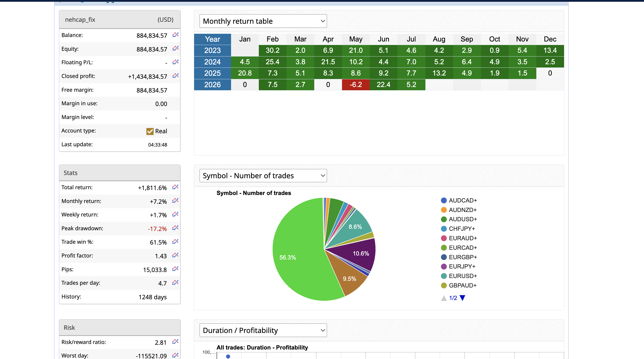Click the chart icon beside Weekly return
The image size is (644, 359).
[x=175, y=214]
